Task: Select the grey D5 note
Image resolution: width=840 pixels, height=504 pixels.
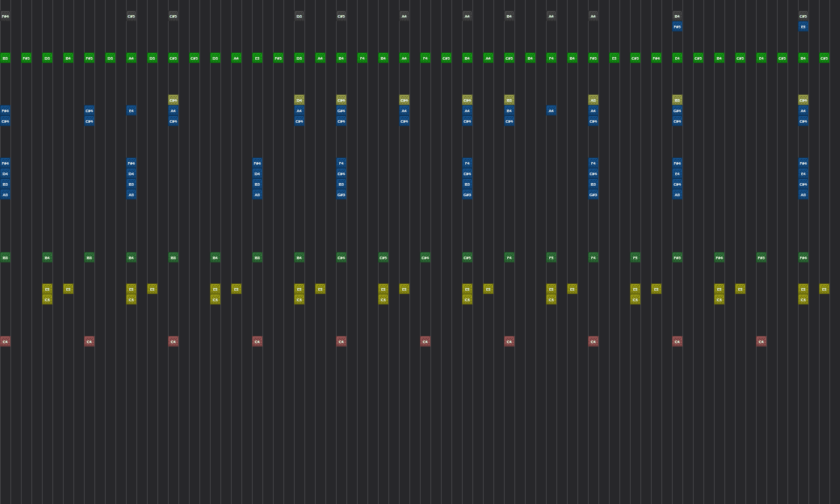Action: pos(299,16)
